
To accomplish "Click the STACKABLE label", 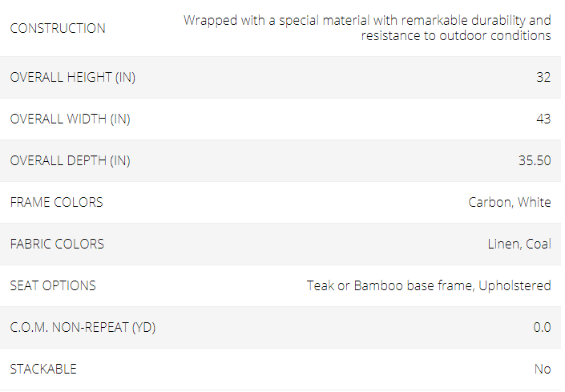I will pyautogui.click(x=43, y=369).
